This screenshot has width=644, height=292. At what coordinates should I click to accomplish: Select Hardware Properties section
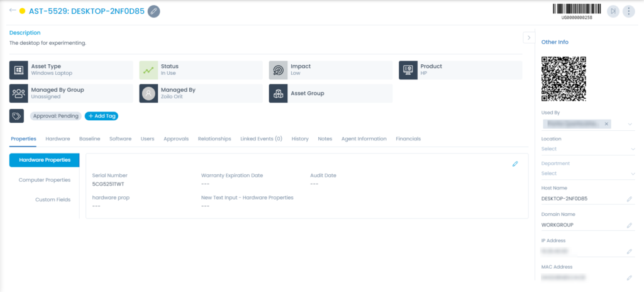pos(45,160)
